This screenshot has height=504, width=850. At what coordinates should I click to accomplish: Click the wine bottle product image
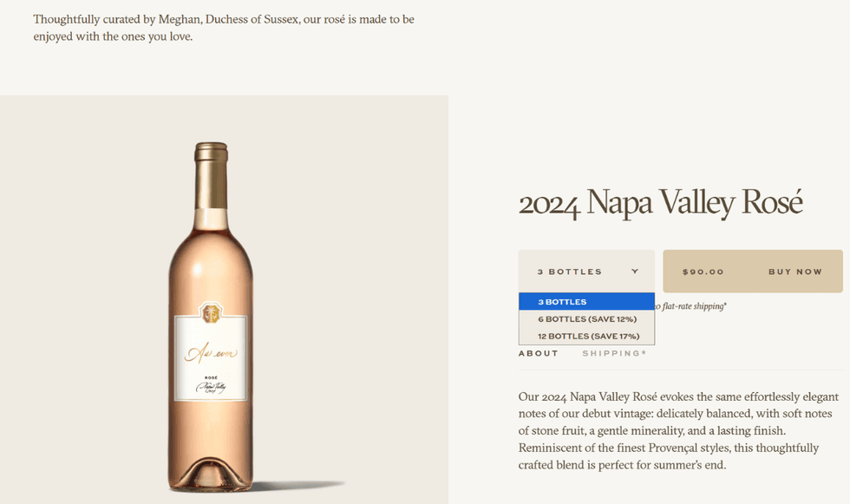[212, 312]
